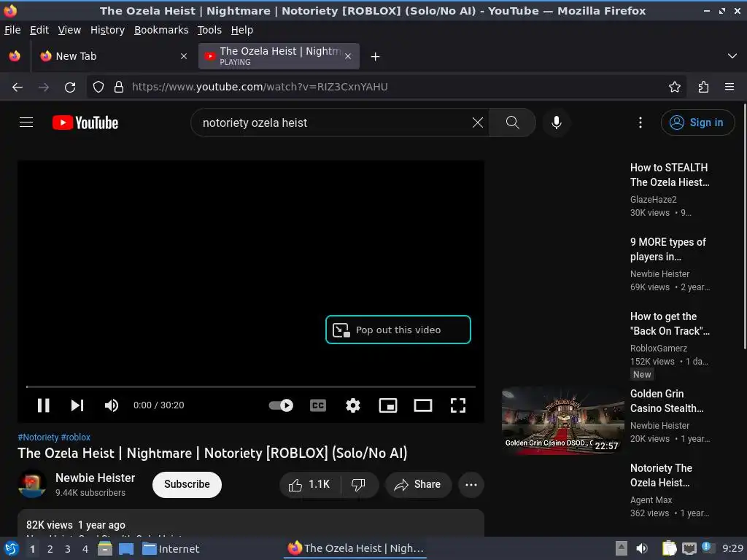Open the History menu
This screenshot has height=560, width=747.
(x=108, y=30)
